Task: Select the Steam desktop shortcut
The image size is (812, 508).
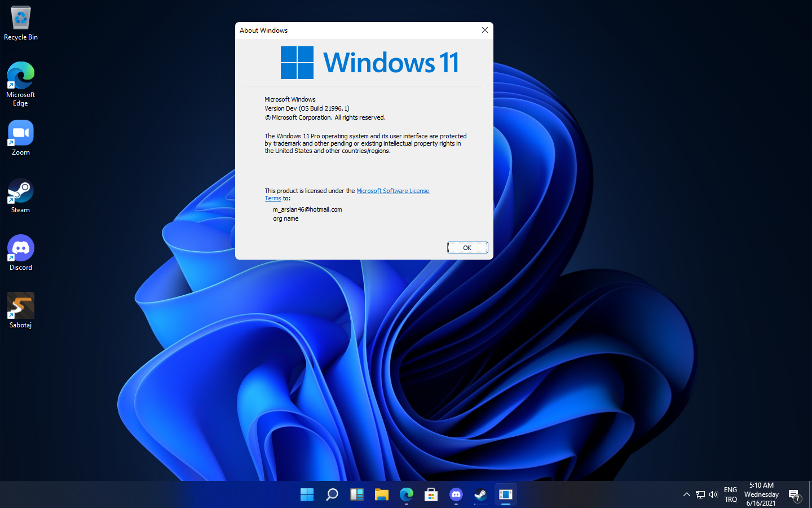Action: 21,196
